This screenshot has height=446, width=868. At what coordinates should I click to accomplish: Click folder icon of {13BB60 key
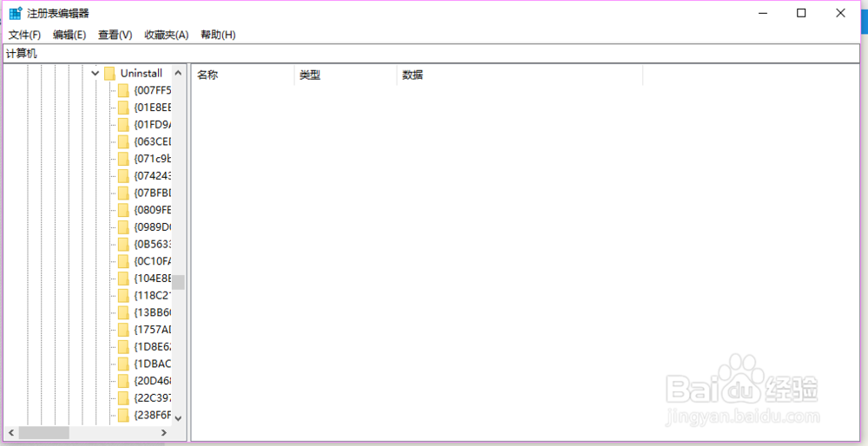point(123,312)
